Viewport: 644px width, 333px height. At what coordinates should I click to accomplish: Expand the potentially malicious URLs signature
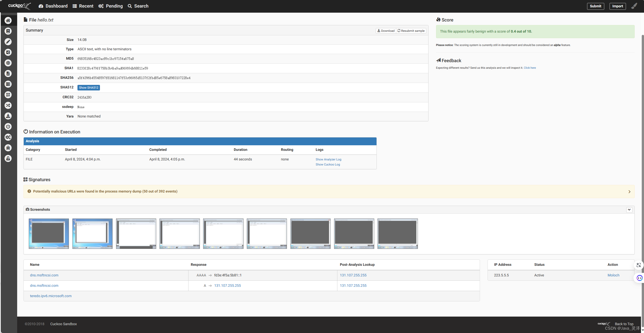point(629,192)
